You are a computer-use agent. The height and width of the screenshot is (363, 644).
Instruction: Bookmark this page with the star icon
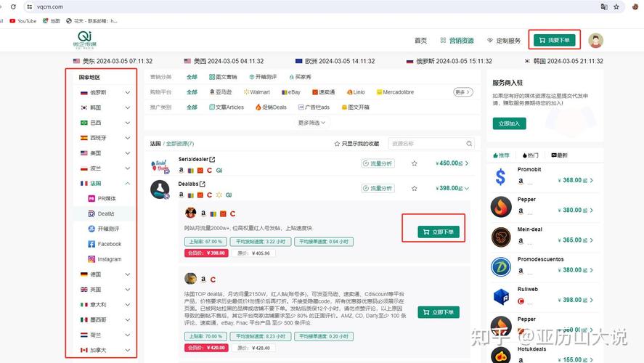click(x=616, y=7)
